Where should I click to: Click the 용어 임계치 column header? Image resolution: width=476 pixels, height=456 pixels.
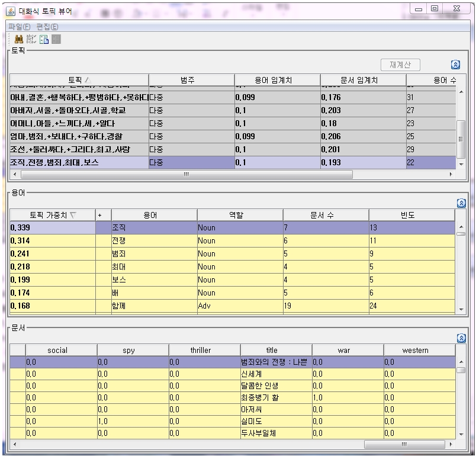coord(278,80)
